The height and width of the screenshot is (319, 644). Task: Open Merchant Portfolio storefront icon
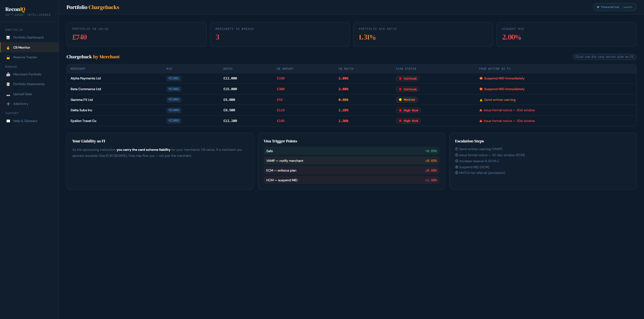click(x=8, y=74)
